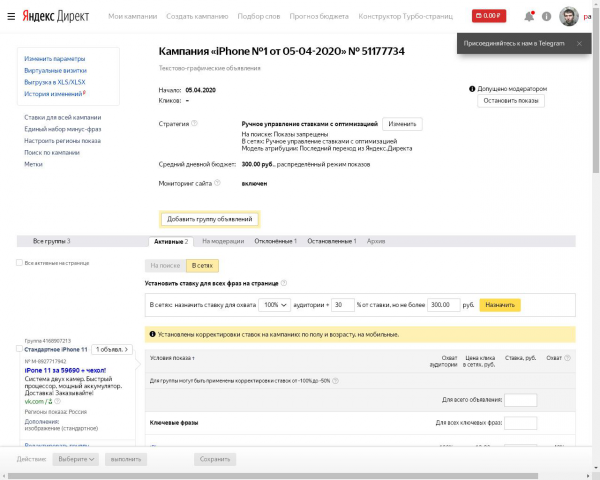The width and height of the screenshot is (600, 480).
Task: Click the info icon in yellow корректировки banner
Action: [152, 334]
